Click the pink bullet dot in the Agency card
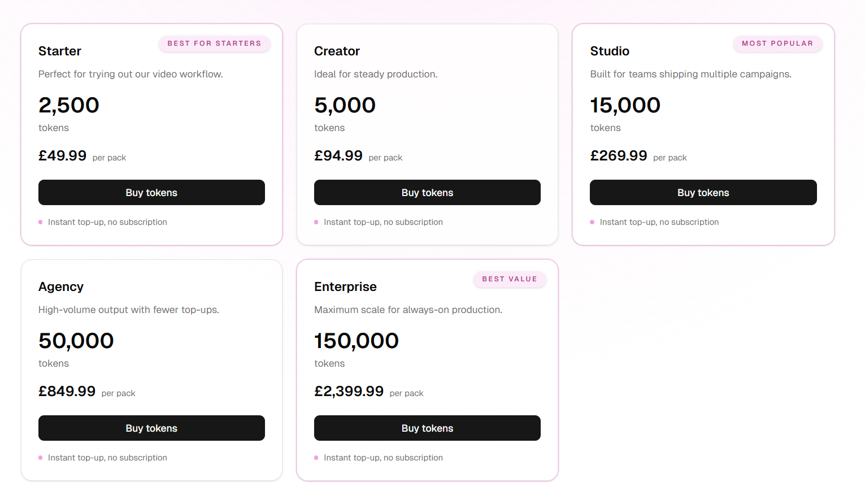Image resolution: width=865 pixels, height=504 pixels. click(41, 458)
